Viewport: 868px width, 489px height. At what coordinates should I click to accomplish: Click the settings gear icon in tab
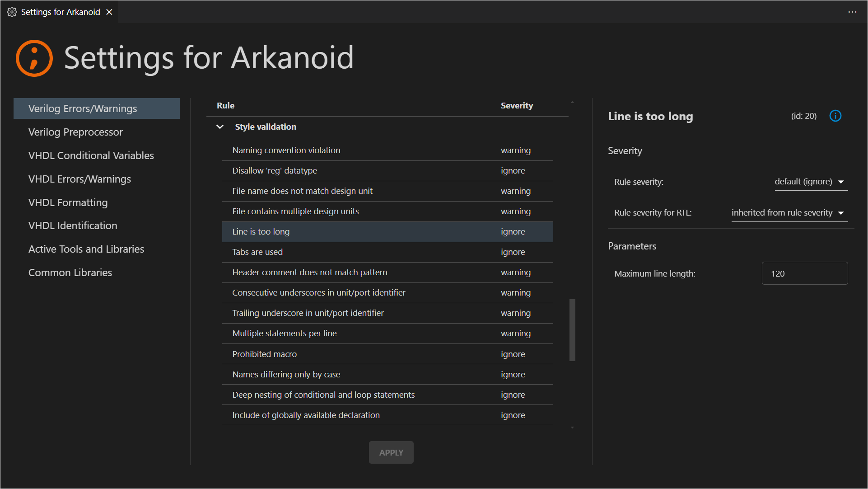pyautogui.click(x=12, y=12)
